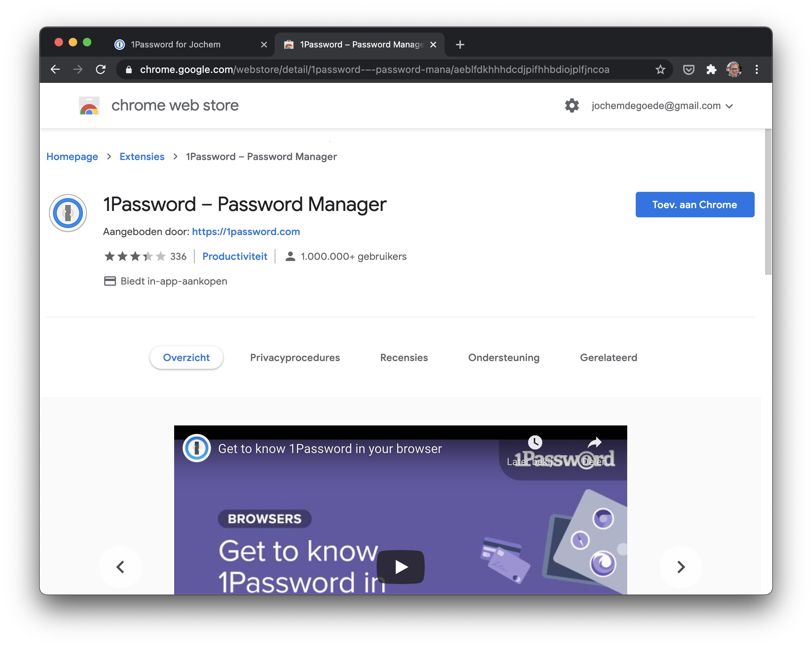Viewport: 812px width, 647px height.
Task: Open the Chrome profile avatar
Action: 734,69
